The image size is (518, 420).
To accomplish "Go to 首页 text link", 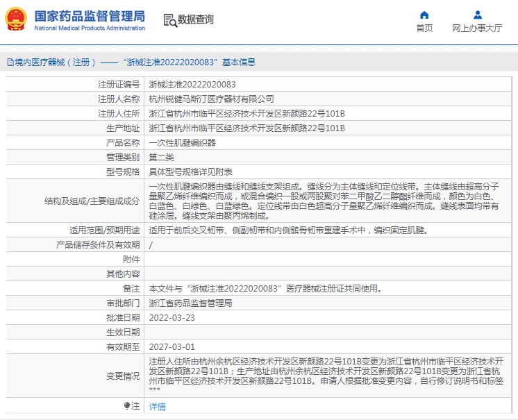I will pyautogui.click(x=424, y=28).
